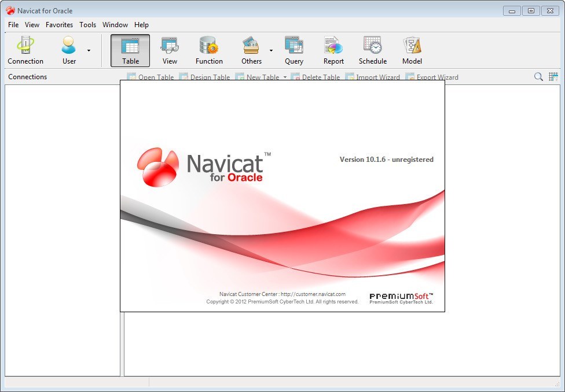Click New Table in object toolbar
The width and height of the screenshot is (565, 392).
pos(257,77)
